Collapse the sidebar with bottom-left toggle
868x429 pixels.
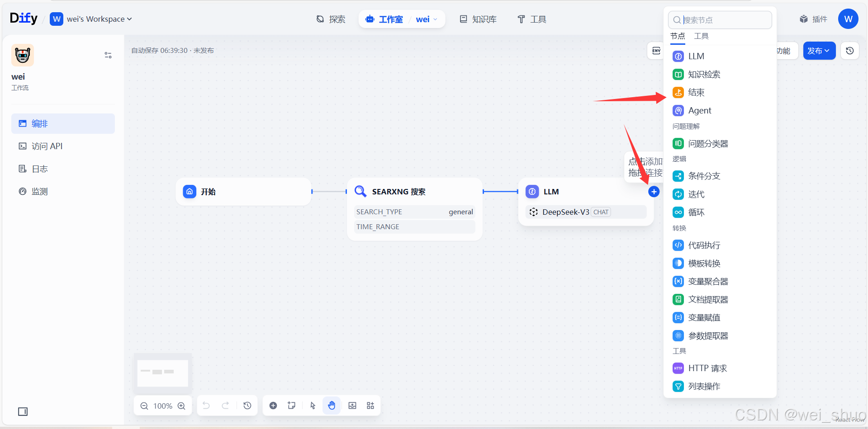23,411
